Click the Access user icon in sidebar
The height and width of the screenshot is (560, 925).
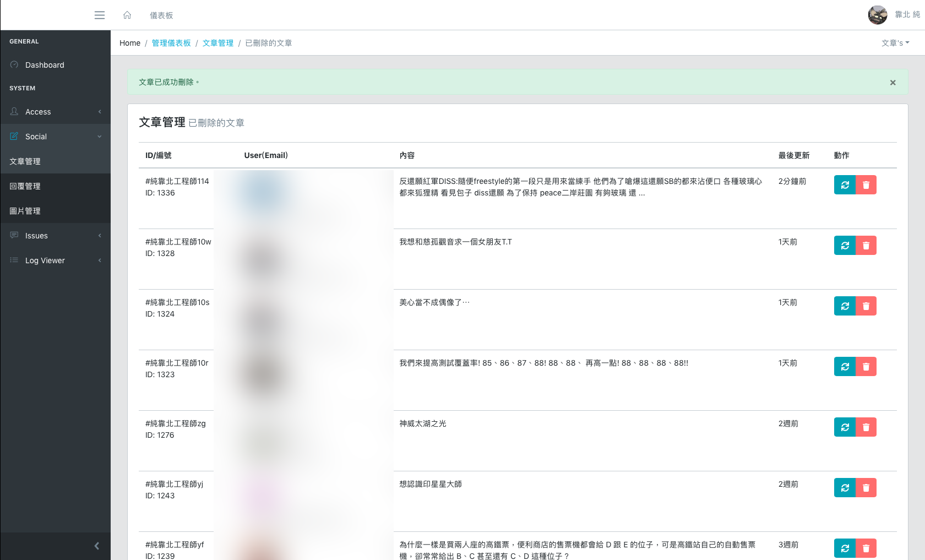click(x=14, y=111)
